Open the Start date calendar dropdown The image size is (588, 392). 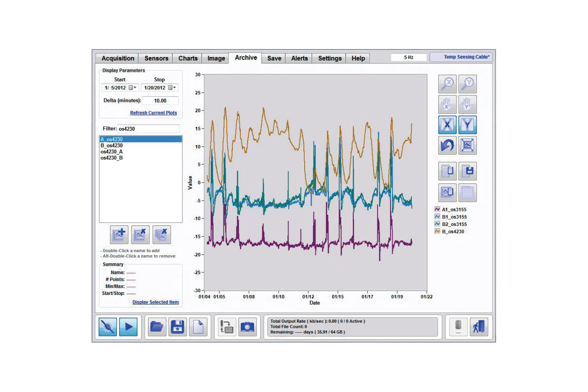[x=133, y=87]
